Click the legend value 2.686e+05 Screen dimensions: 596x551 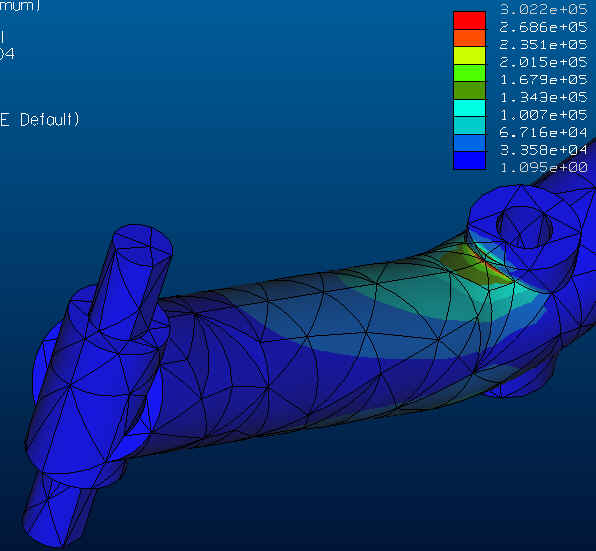[x=544, y=27]
